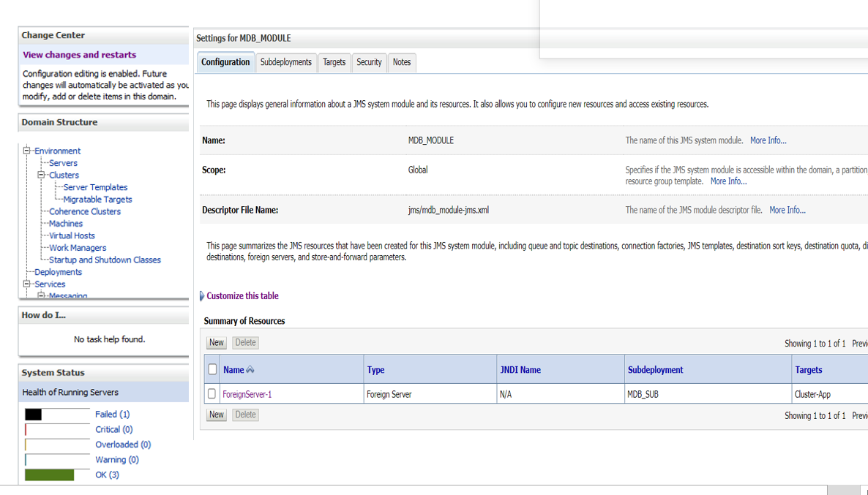Click the lower Delete button below table
Image resolution: width=868 pixels, height=495 pixels.
coord(245,415)
